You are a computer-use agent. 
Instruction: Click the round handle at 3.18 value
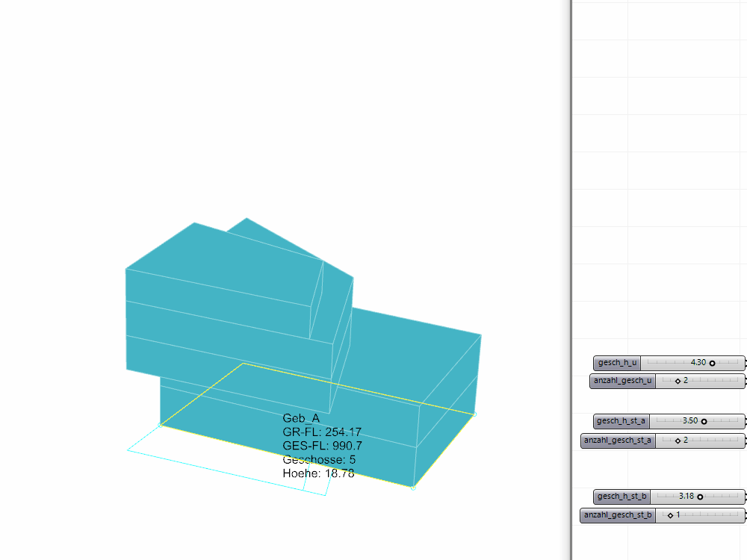[x=700, y=497]
